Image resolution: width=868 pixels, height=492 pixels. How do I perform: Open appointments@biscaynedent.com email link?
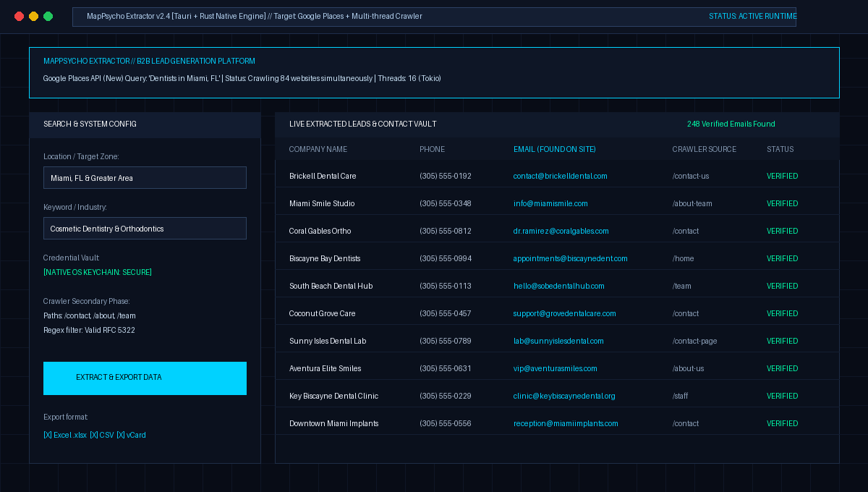(x=571, y=259)
